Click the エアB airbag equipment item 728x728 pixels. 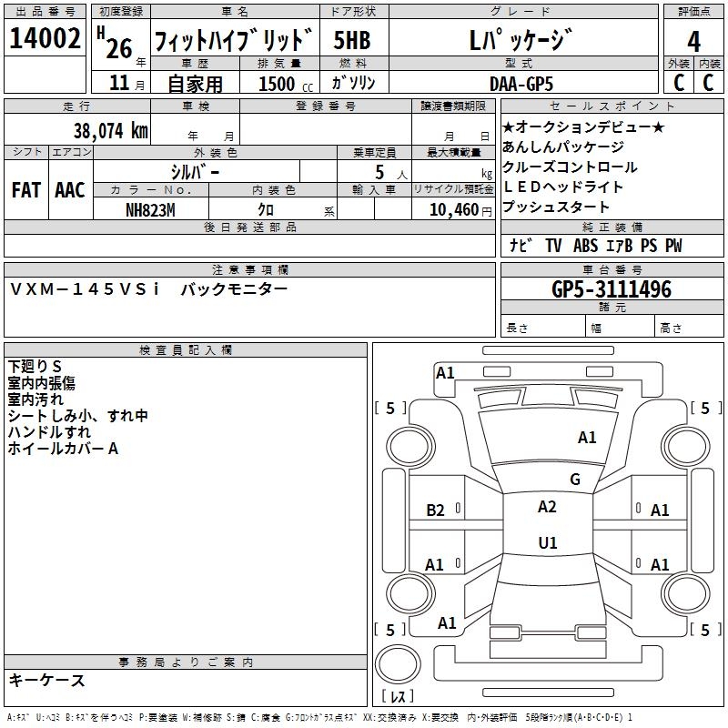pyautogui.click(x=620, y=245)
